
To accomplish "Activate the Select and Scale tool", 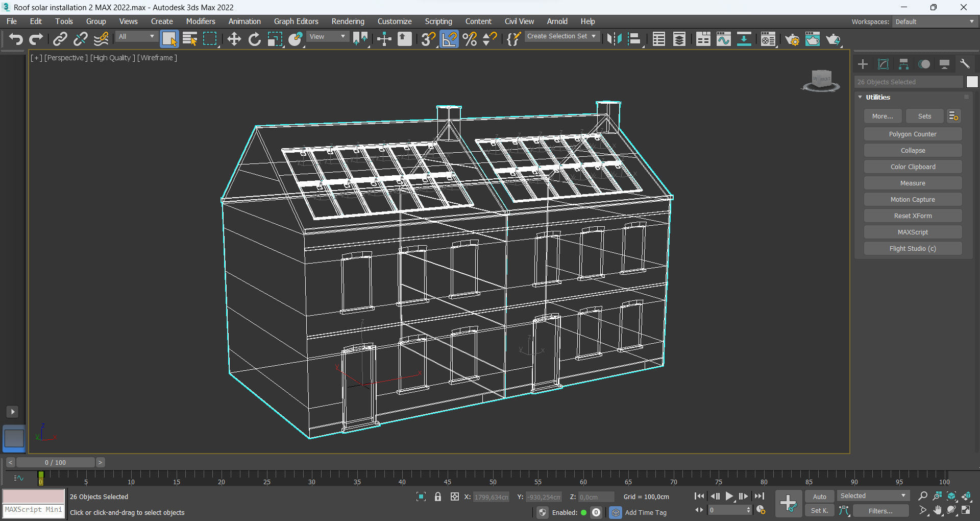I will tap(275, 39).
